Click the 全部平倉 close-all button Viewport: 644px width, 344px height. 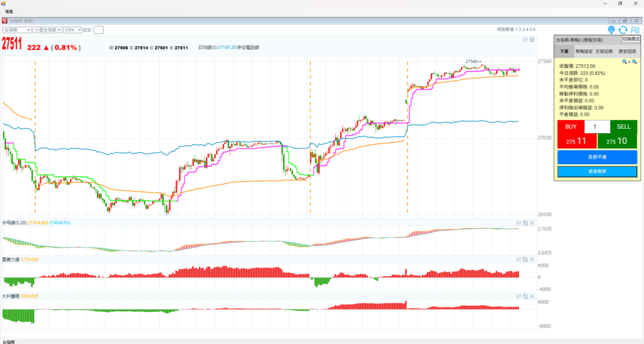click(x=597, y=157)
